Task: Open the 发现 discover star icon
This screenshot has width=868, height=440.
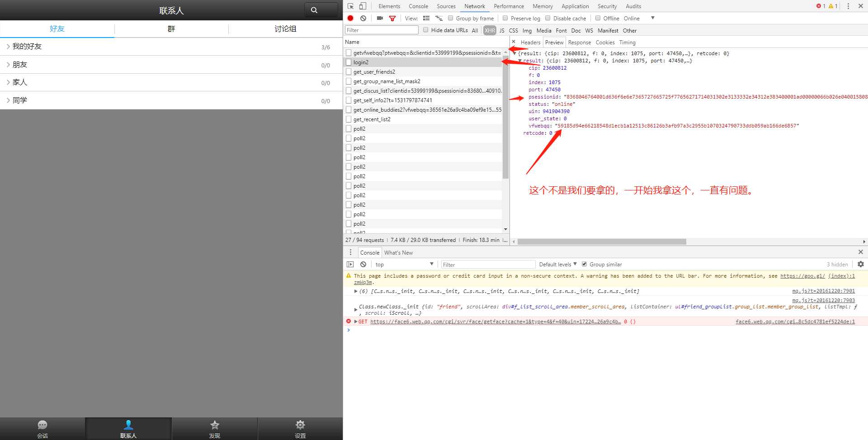Action: pyautogui.click(x=215, y=425)
